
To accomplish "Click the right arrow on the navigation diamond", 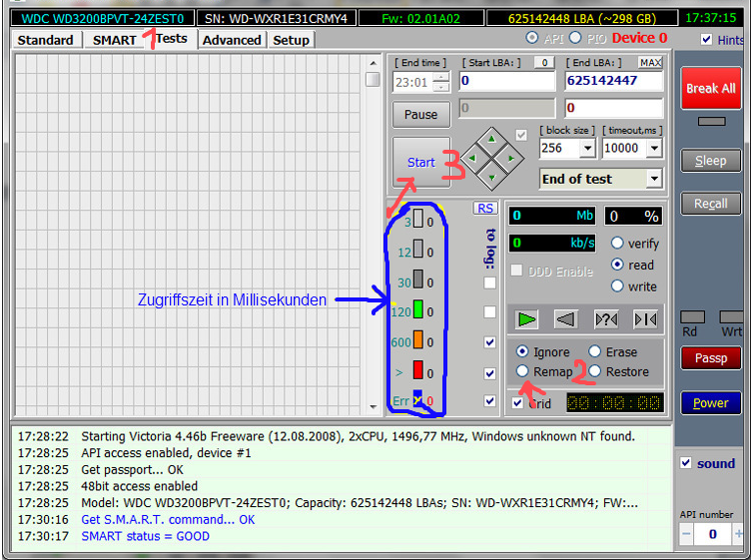I will [x=510, y=159].
